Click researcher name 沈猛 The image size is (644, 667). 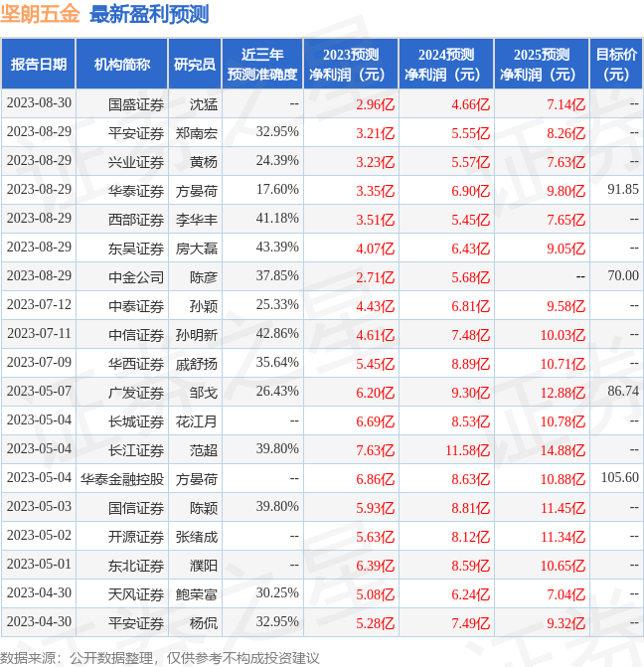[x=204, y=104]
